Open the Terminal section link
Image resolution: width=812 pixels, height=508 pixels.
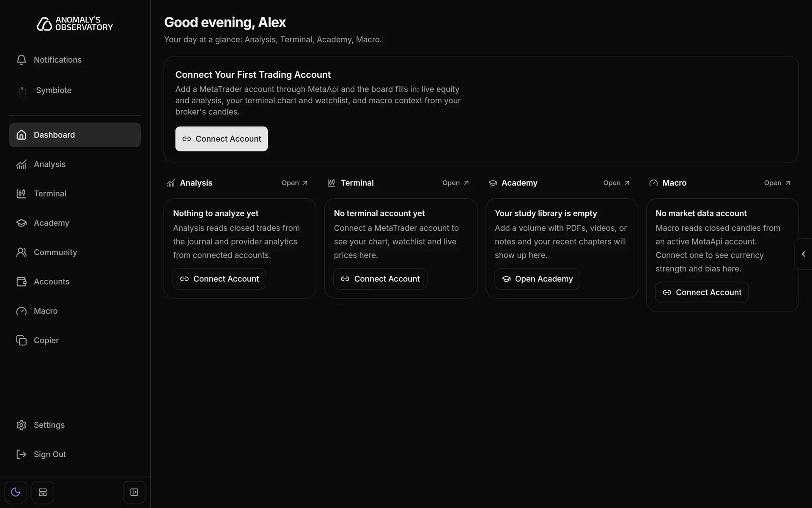[455, 183]
